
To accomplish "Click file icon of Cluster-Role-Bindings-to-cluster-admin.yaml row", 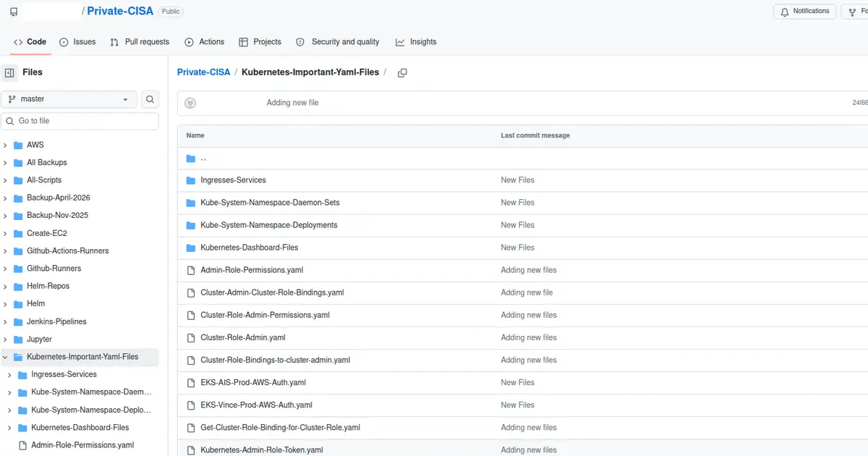I will point(191,360).
